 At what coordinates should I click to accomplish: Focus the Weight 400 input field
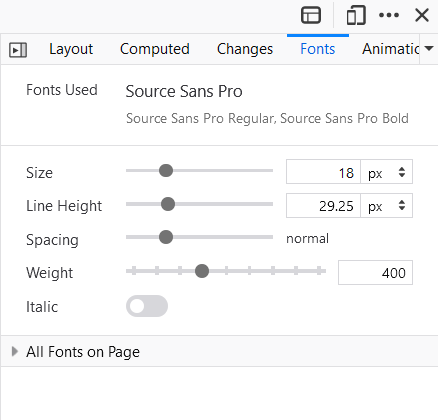point(375,273)
